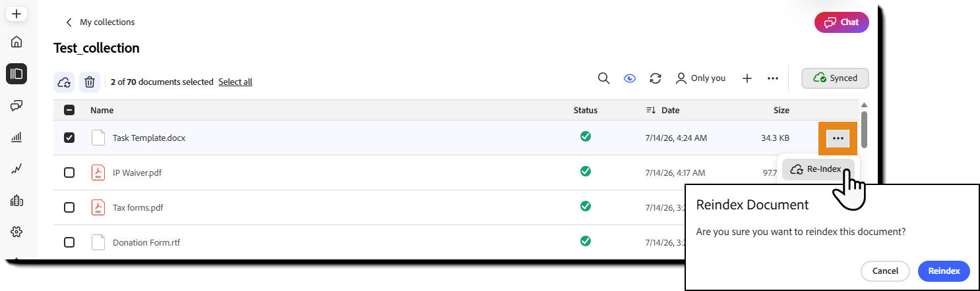Click the date 7/14/26, 4:17 AM
980x291 pixels.
pos(675,173)
